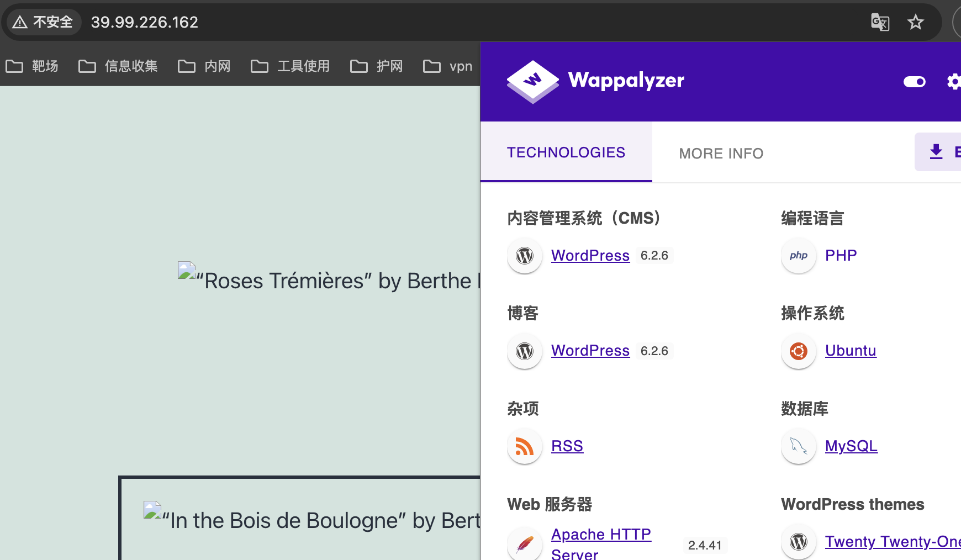Open the RSS technology link
The image size is (961, 560).
click(567, 446)
